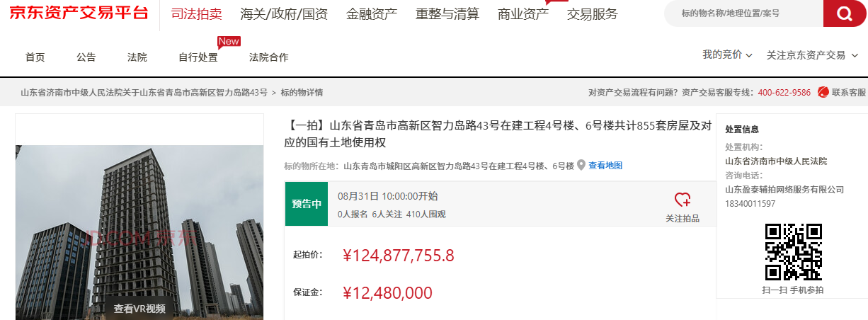
Task: Go to the 自行处置 New section
Action: (x=198, y=57)
